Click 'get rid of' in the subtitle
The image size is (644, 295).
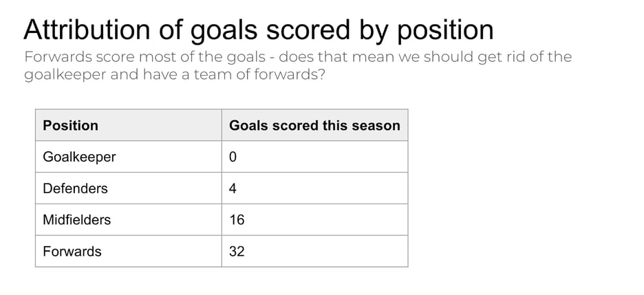pyautogui.click(x=504, y=56)
